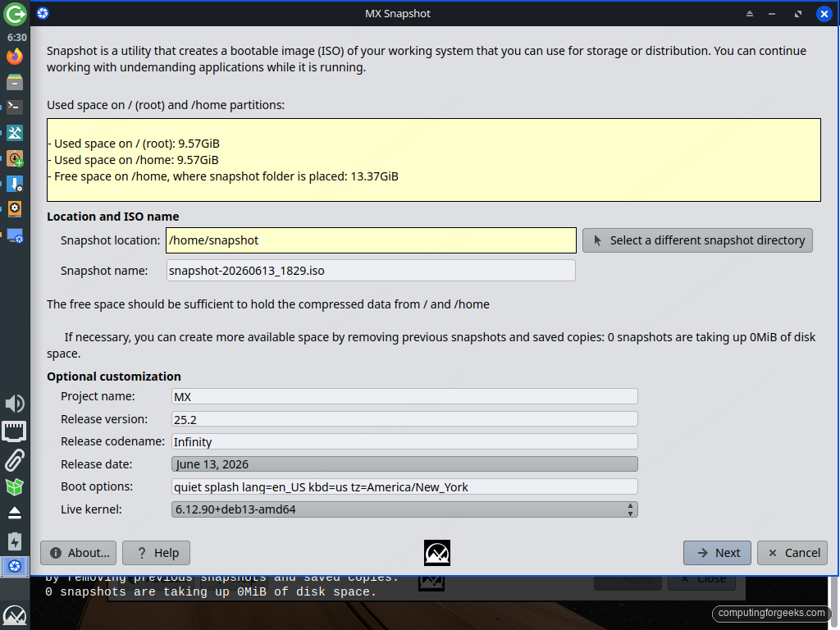Open MX Tools wrench icon
Viewport: 840px width, 630px height.
[15, 133]
